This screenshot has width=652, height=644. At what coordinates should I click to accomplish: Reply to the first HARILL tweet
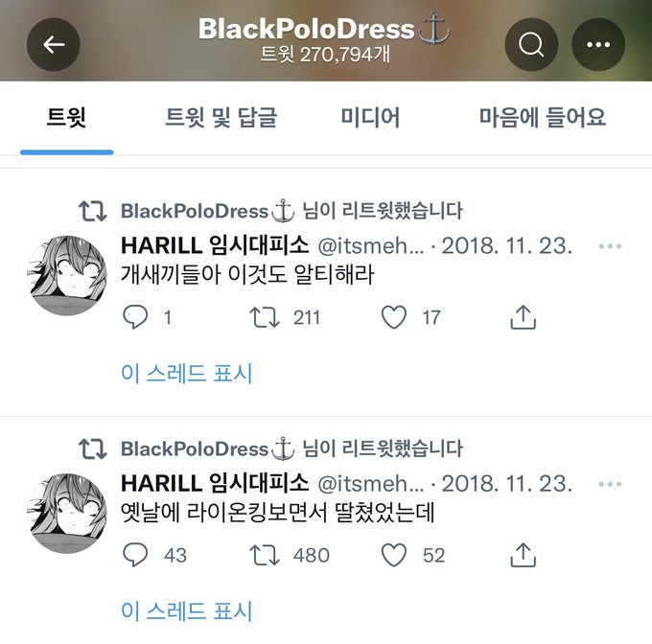(x=135, y=317)
